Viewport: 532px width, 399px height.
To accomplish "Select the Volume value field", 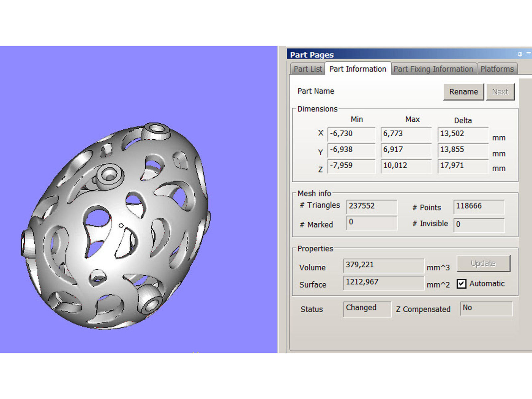I will (384, 265).
